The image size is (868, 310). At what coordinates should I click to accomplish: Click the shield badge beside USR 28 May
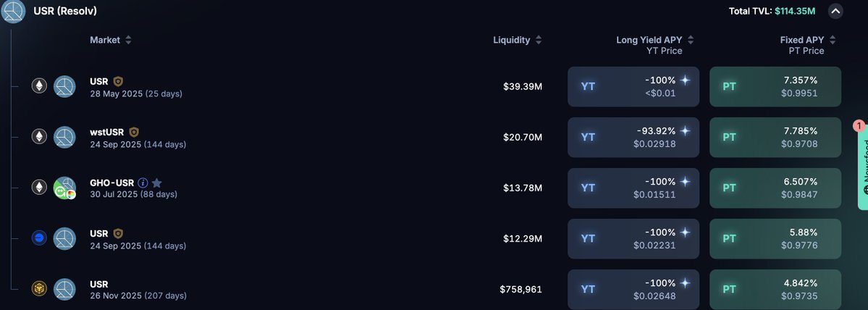[118, 82]
